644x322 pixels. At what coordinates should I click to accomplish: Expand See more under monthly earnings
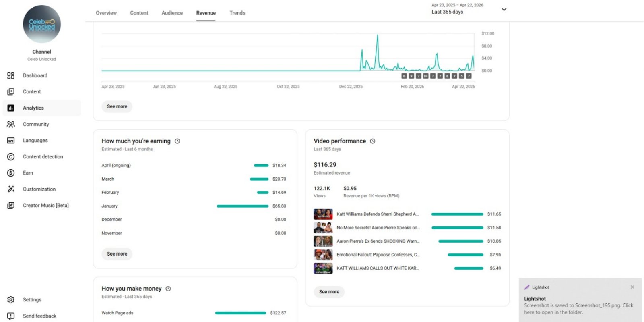pyautogui.click(x=117, y=254)
